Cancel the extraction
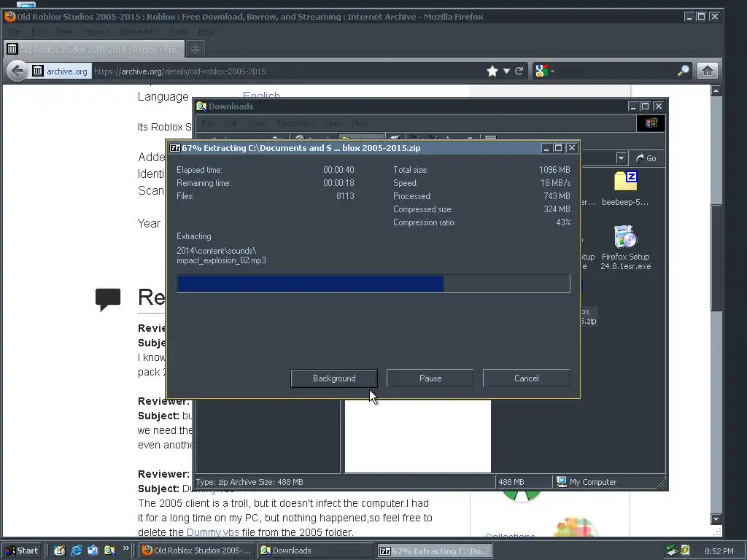The image size is (747, 560). [526, 378]
